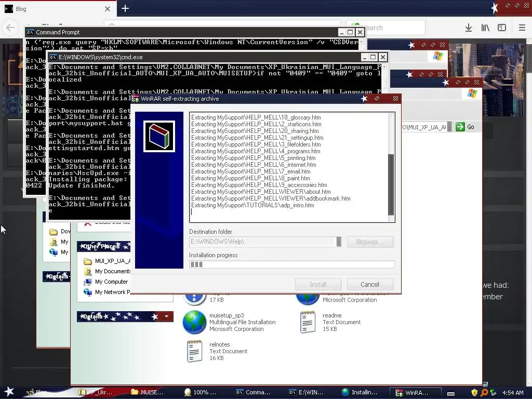532x399 pixels.
Task: Click the Firefox downloads arrow icon
Action: (x=469, y=28)
